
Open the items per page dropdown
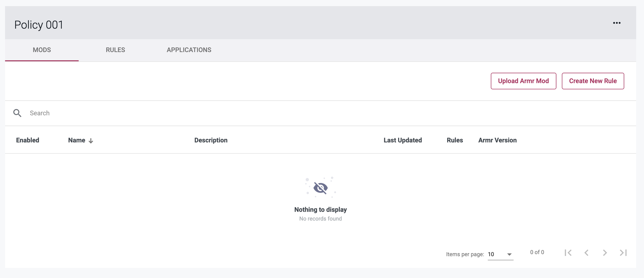pyautogui.click(x=500, y=254)
